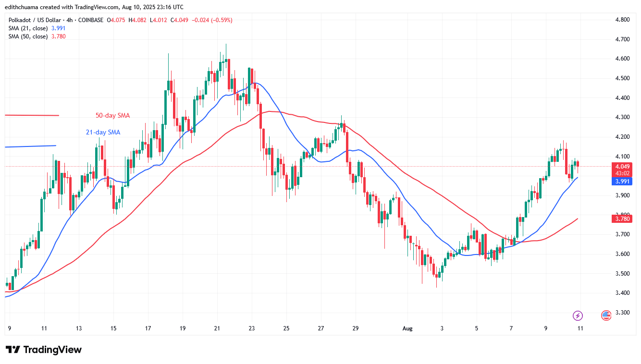Click the "Aug" date axis label
Image resolution: width=641 pixels, height=364 pixels.
point(407,328)
